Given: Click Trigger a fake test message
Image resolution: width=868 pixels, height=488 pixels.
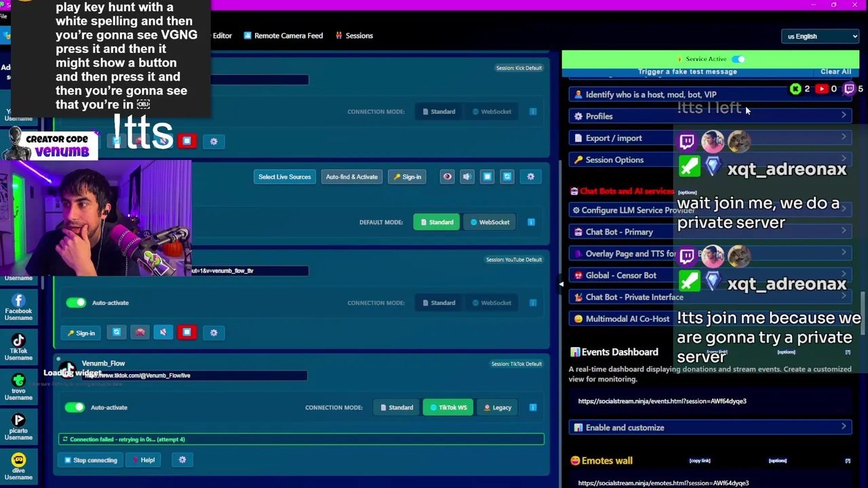Looking at the screenshot, I should point(687,72).
